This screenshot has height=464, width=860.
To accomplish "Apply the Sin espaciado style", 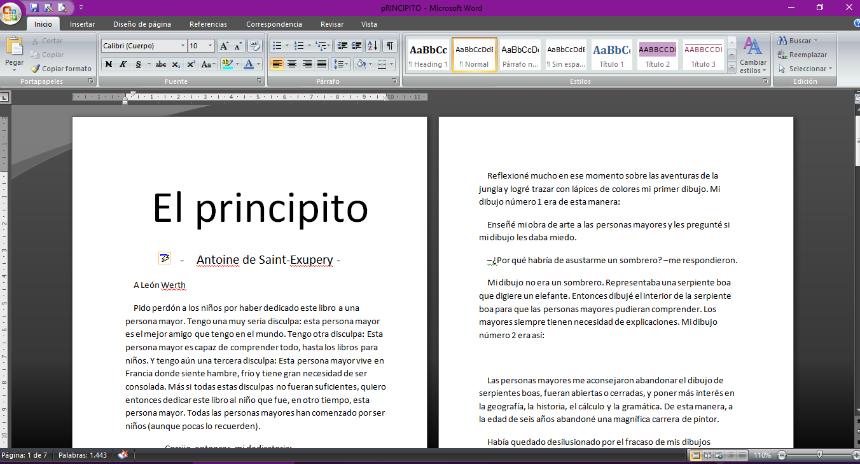I will coord(566,54).
